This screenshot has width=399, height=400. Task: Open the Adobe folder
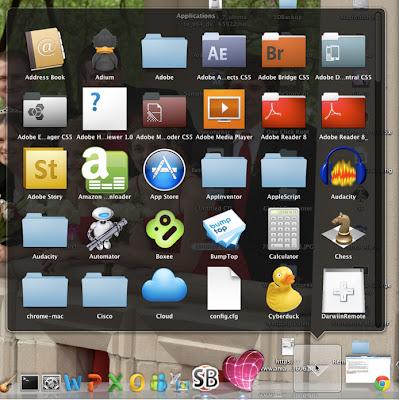click(x=164, y=52)
